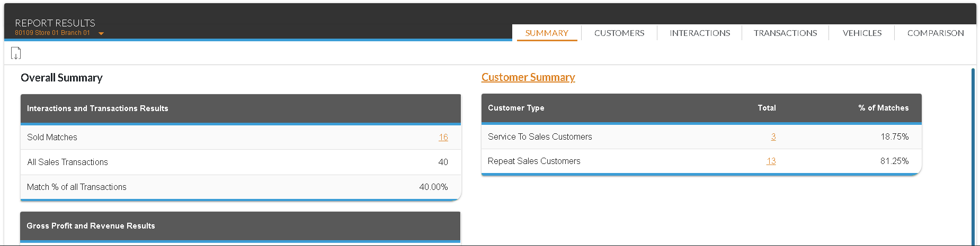The height and width of the screenshot is (246, 980).
Task: Click the 80109 Store 01 Branch 01 label
Action: click(52, 33)
